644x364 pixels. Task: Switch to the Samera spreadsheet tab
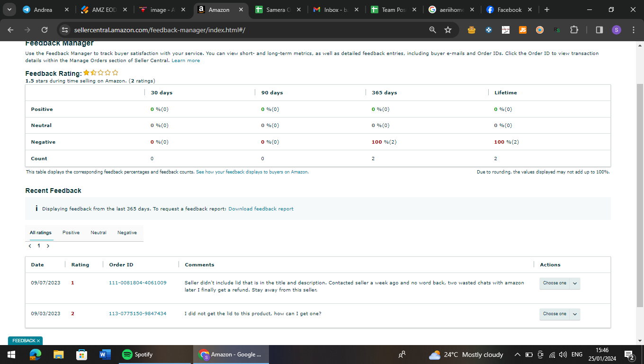[x=279, y=9]
